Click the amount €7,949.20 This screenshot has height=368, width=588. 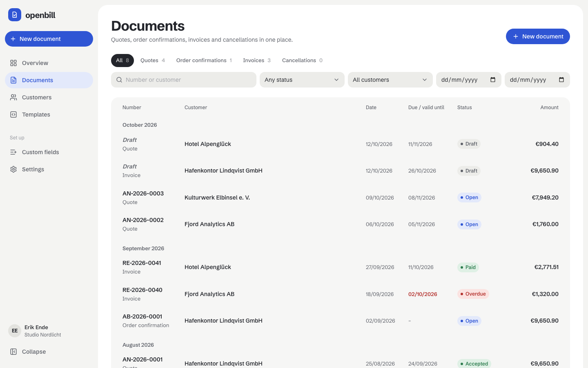pyautogui.click(x=545, y=197)
